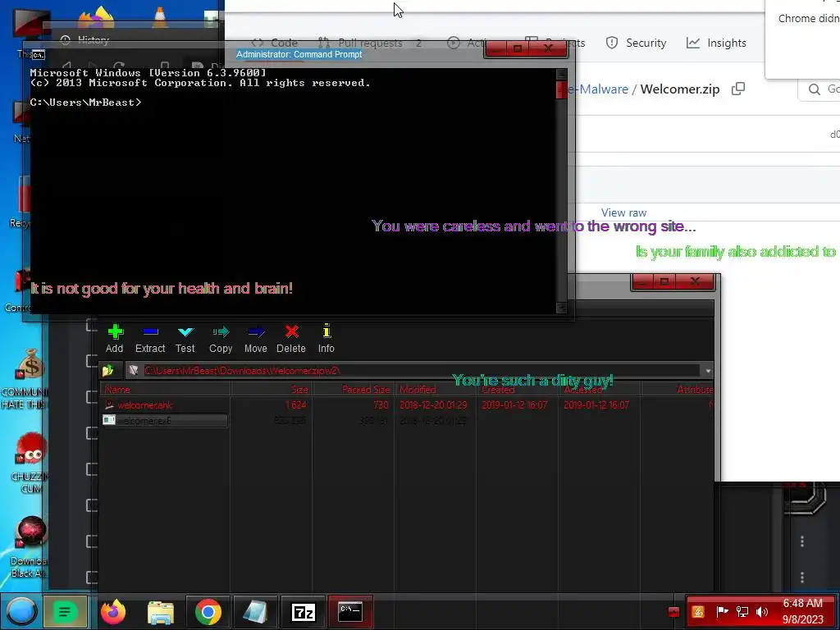Select the welcomer.ahk file row
Image resolution: width=840 pixels, height=630 pixels.
click(x=407, y=405)
